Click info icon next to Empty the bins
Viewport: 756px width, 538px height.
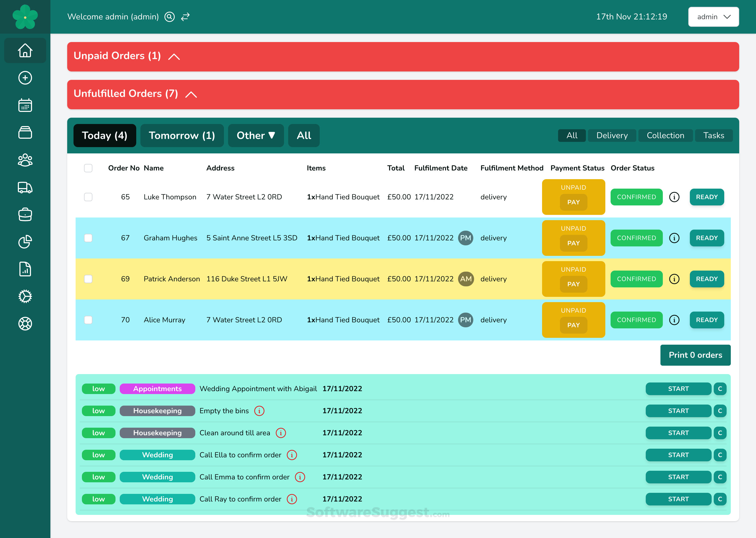(259, 411)
